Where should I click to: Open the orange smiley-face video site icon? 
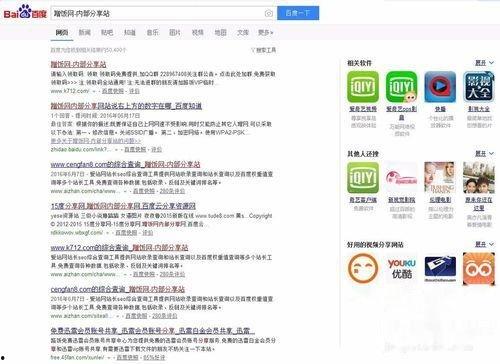click(x=363, y=269)
